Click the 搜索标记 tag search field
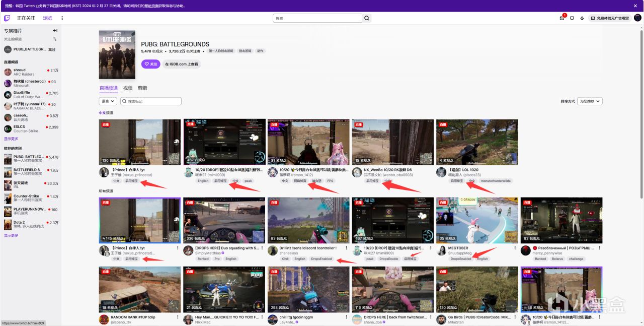This screenshot has width=644, height=326. pyautogui.click(x=151, y=101)
